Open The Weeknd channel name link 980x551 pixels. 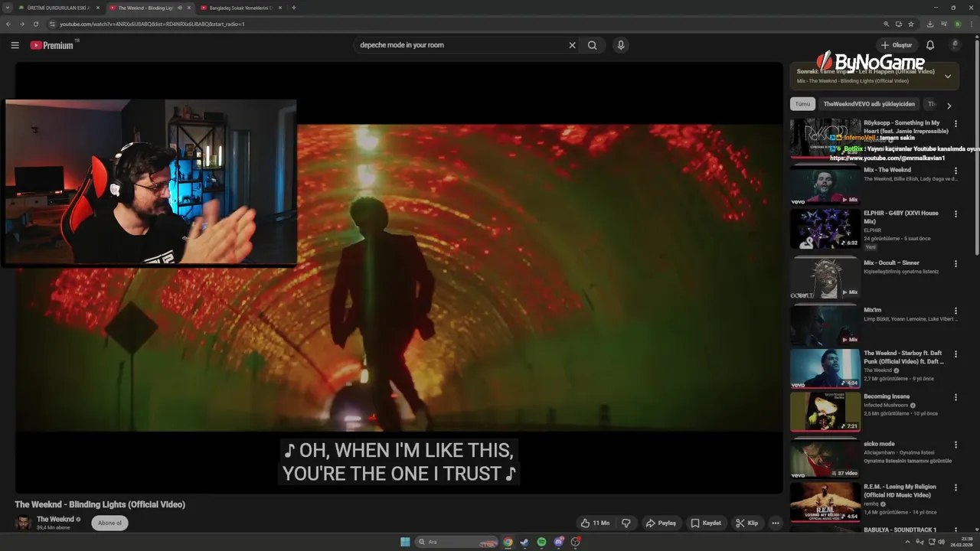coord(54,519)
